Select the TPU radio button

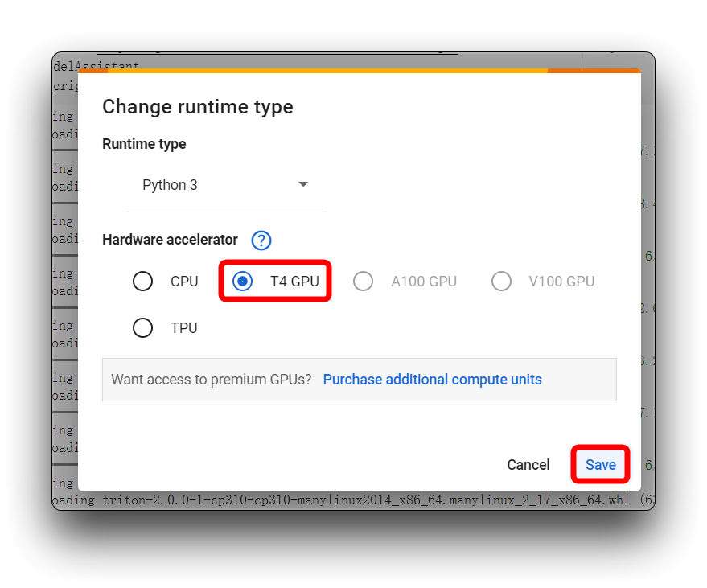pos(142,328)
